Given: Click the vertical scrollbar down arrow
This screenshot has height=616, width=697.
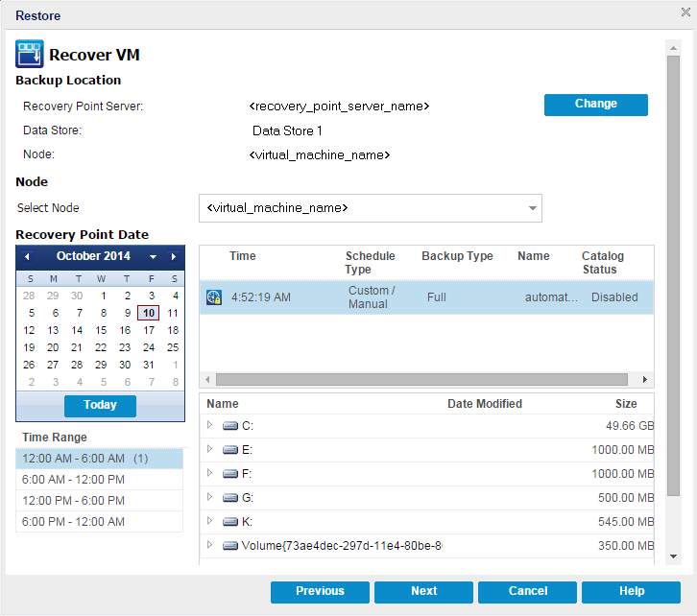Looking at the screenshot, I should 673,557.
